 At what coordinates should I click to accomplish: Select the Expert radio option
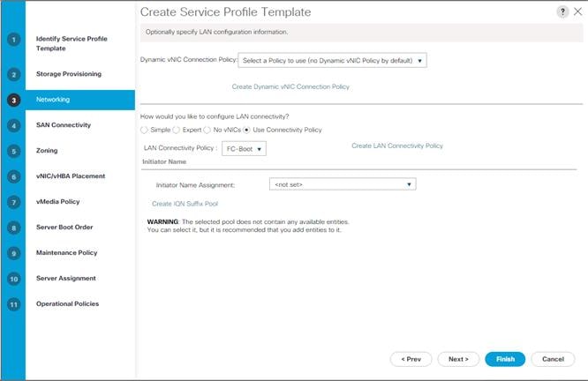176,130
